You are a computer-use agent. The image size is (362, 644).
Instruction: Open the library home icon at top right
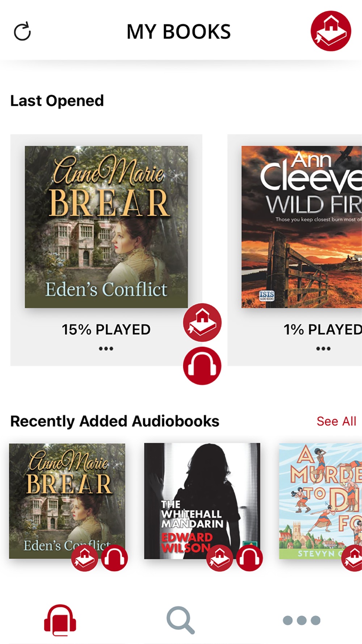[331, 31]
